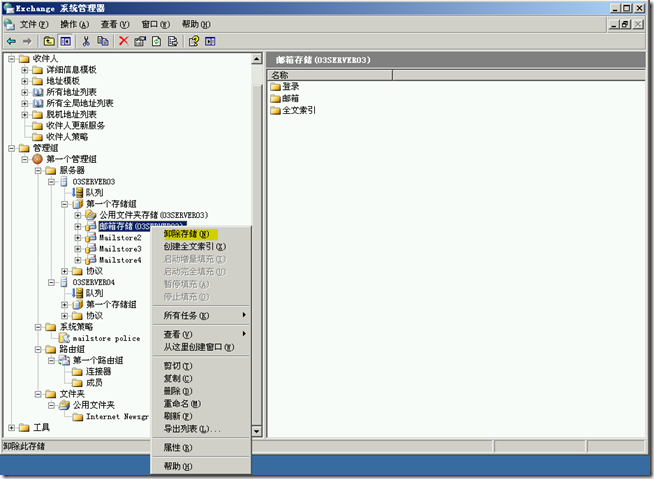
Task: Click the 全文索引 folder icon in right pane
Action: coord(275,111)
